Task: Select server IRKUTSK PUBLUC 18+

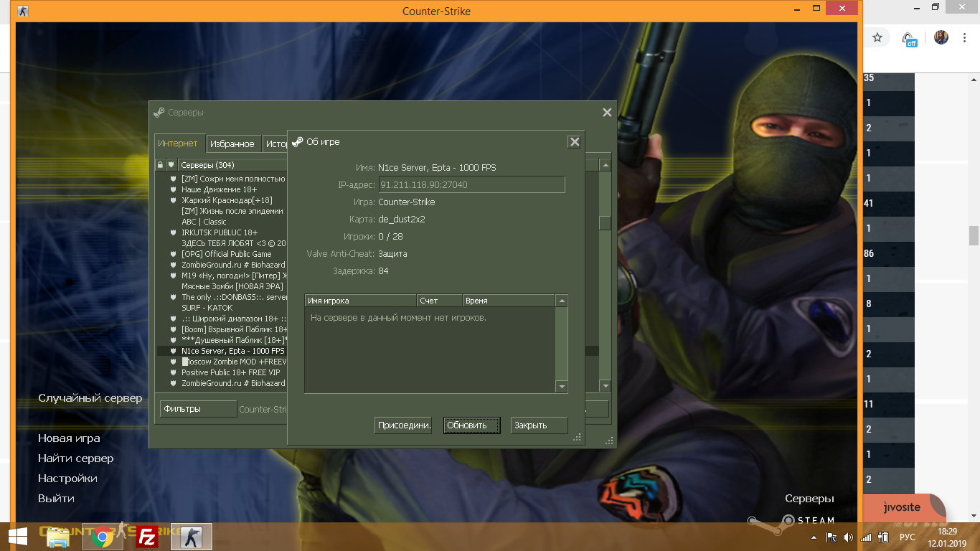Action: click(220, 232)
